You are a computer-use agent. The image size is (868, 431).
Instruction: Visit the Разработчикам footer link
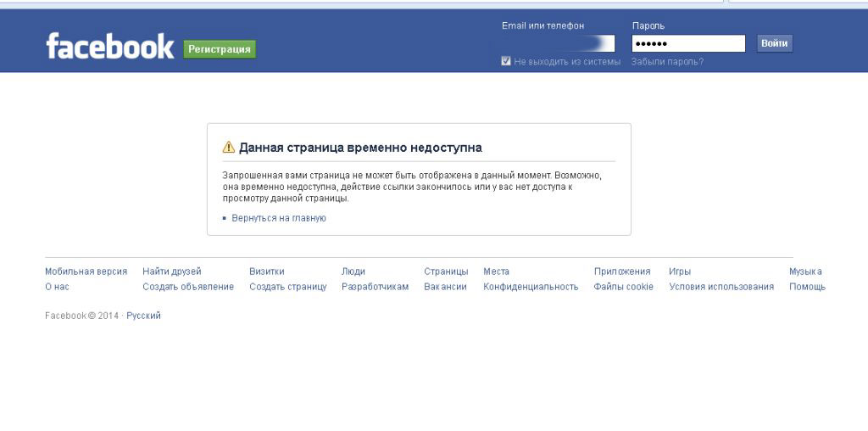375,287
